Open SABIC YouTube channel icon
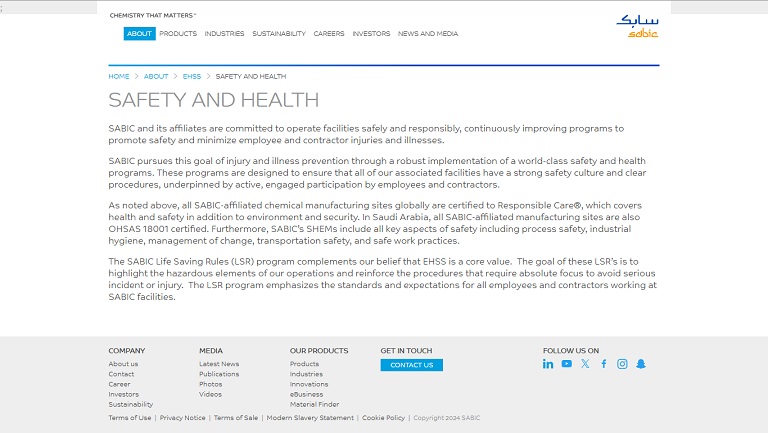The image size is (768, 433). 567,364
